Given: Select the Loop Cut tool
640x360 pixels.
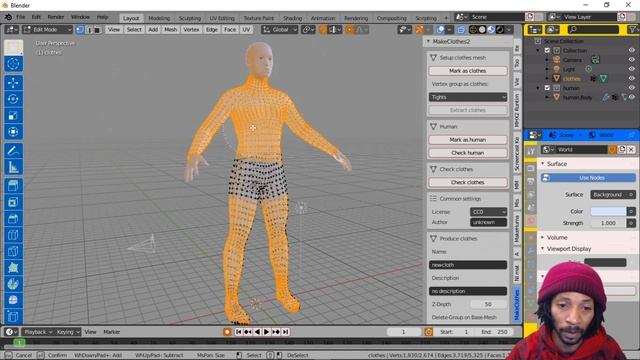Looking at the screenshot, I should click(13, 235).
